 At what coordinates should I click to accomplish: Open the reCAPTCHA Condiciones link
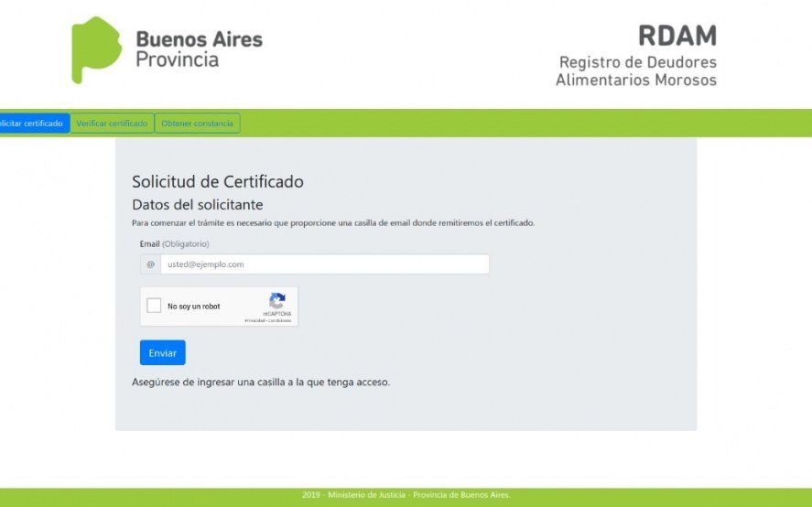pos(280,321)
